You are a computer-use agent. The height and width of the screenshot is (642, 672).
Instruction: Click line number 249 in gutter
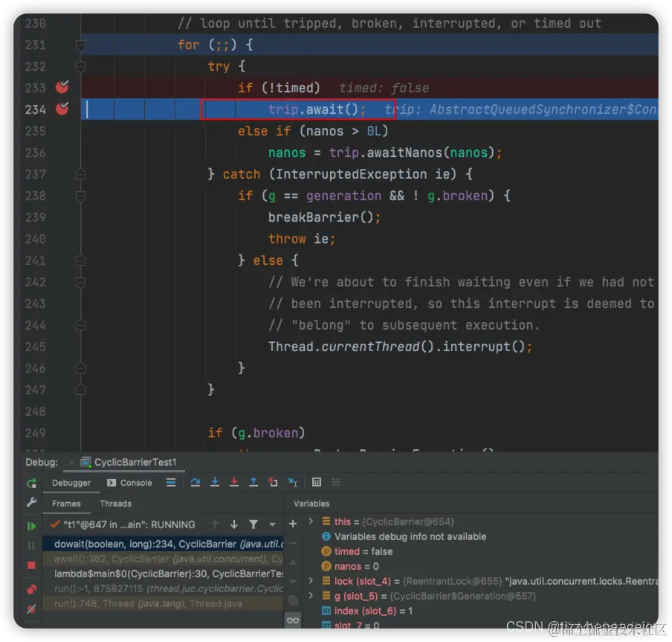click(x=35, y=433)
